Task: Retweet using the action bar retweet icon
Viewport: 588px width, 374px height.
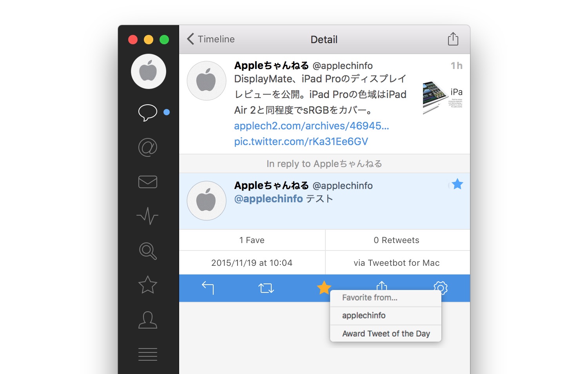Action: [x=266, y=289]
